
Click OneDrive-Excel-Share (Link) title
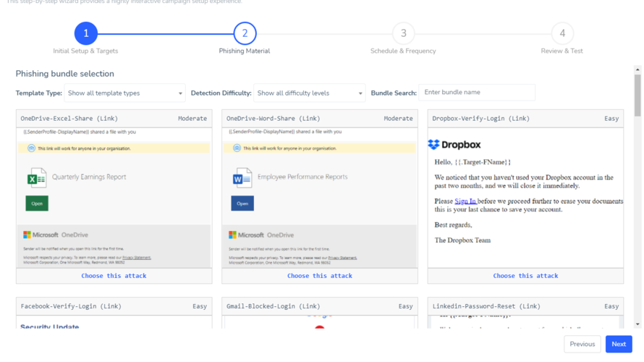(x=69, y=118)
